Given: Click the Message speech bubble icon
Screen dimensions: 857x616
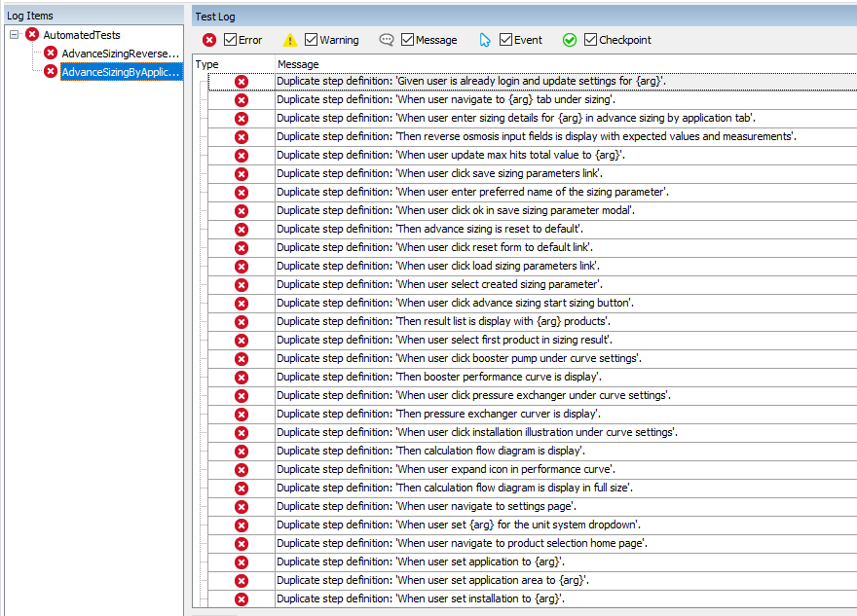Looking at the screenshot, I should pyautogui.click(x=387, y=40).
